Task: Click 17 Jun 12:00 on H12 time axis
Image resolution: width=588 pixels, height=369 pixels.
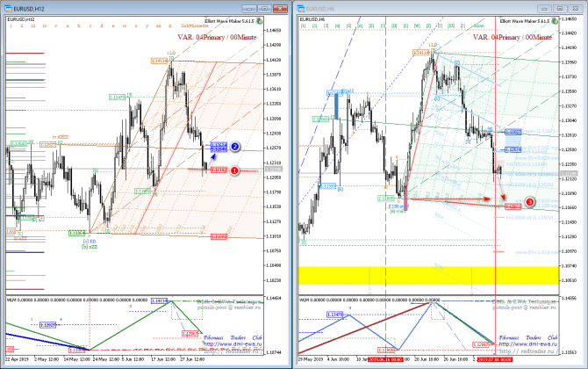Action: click(x=162, y=359)
